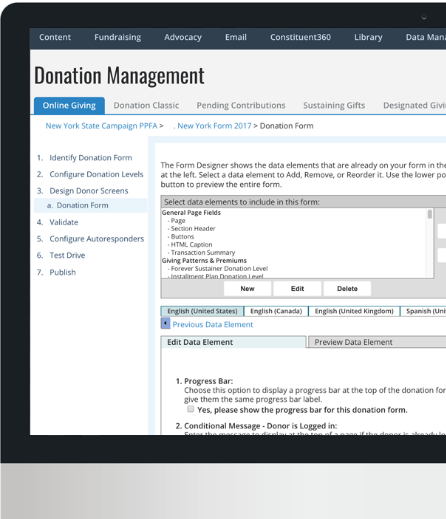
Task: Select Giving Patterns & Premiums heading
Action: coord(204,261)
